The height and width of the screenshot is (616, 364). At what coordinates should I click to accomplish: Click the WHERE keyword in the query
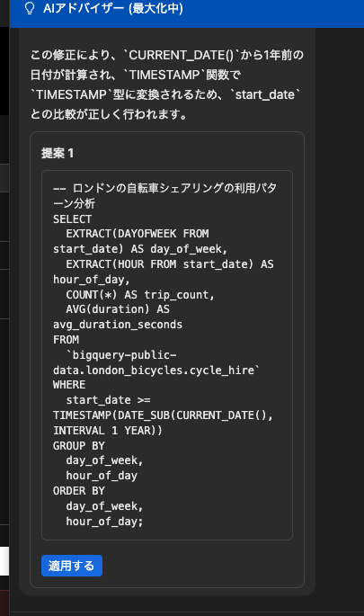coord(69,385)
